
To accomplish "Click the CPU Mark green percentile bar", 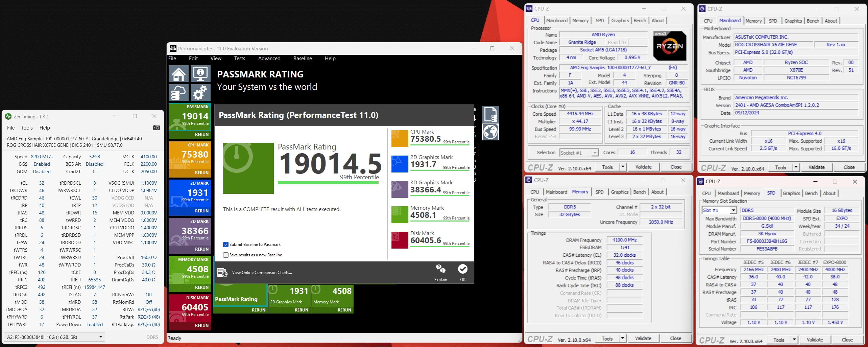I will (x=440, y=145).
